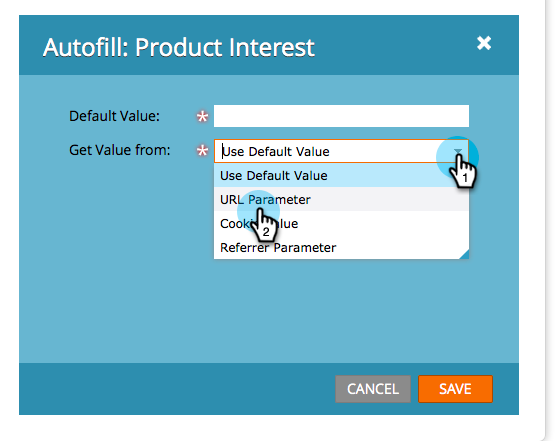Click the Default Value label
The width and height of the screenshot is (557, 441).
pos(114,116)
